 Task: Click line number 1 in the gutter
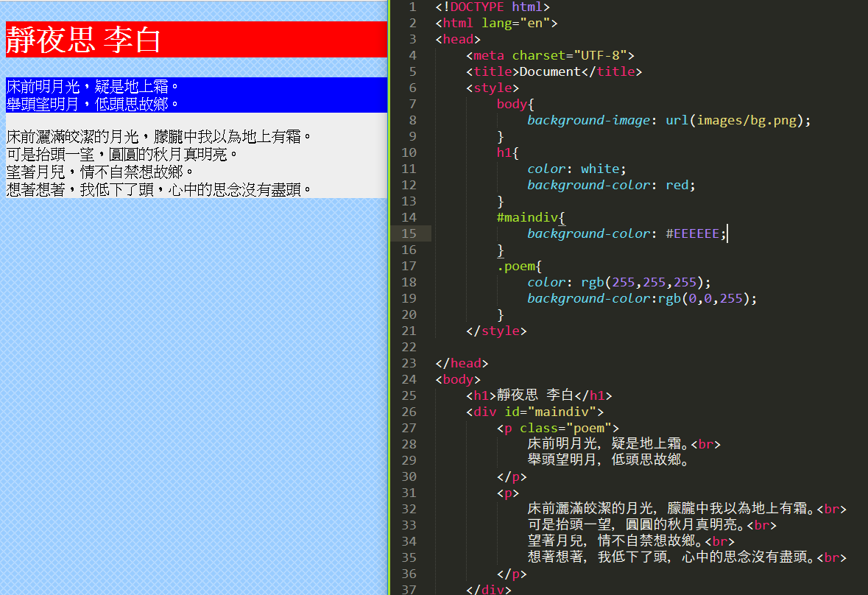[x=412, y=7]
